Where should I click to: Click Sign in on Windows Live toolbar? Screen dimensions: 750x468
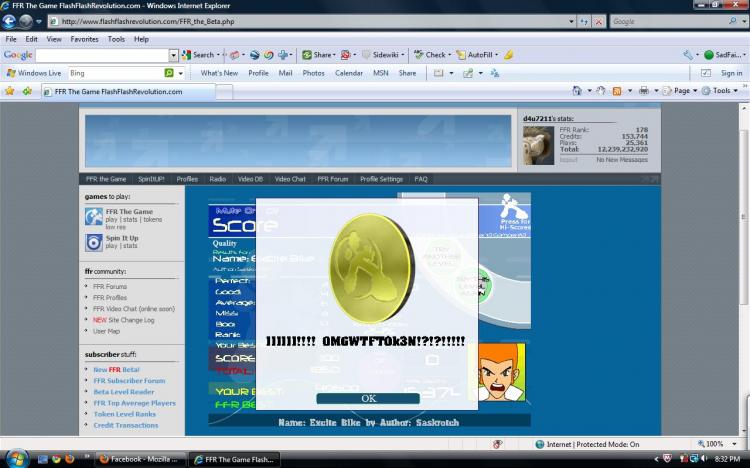[731, 73]
